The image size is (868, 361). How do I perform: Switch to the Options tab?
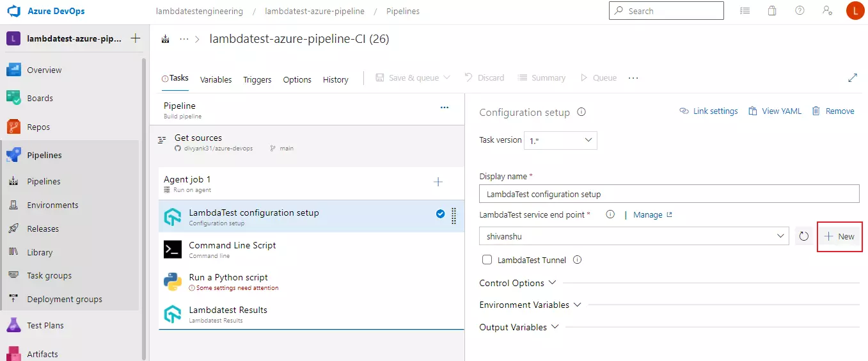pyautogui.click(x=297, y=79)
